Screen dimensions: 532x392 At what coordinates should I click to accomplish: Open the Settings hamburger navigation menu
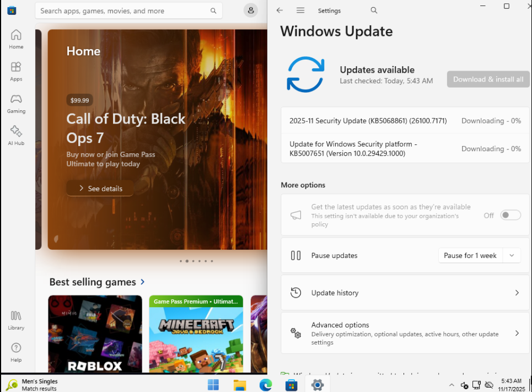tap(300, 10)
